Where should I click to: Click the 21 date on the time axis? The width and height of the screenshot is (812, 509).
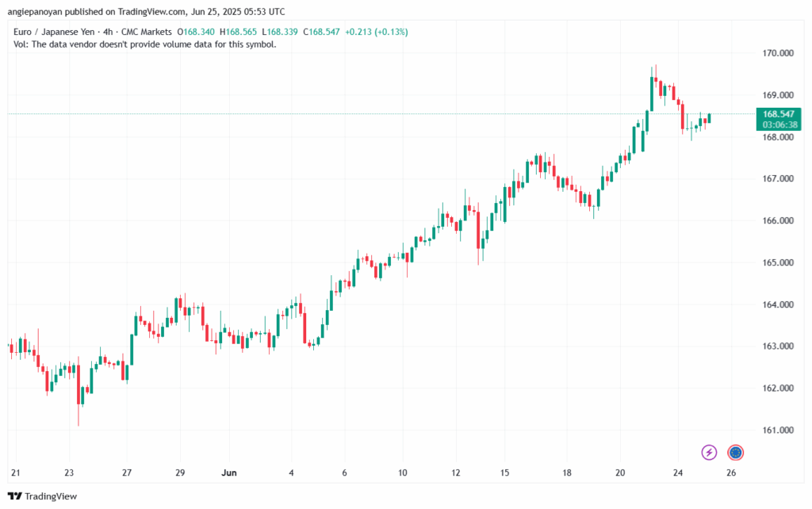point(15,473)
